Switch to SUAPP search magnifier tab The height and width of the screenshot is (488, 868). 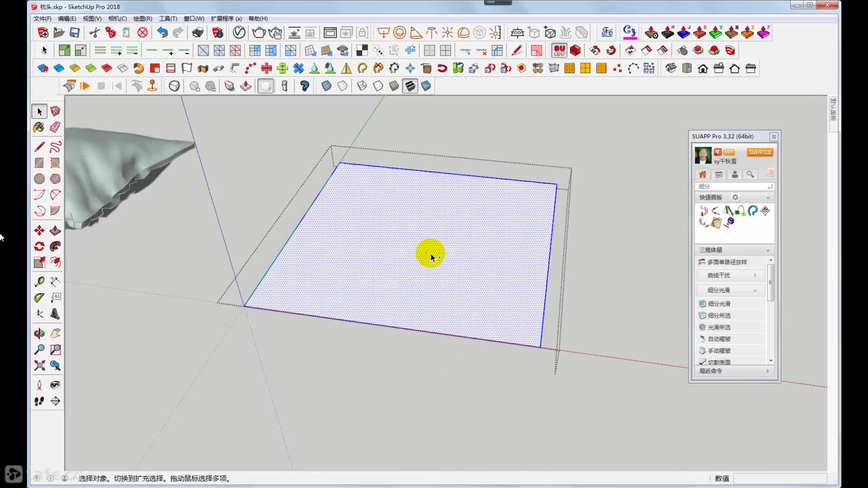(x=750, y=174)
